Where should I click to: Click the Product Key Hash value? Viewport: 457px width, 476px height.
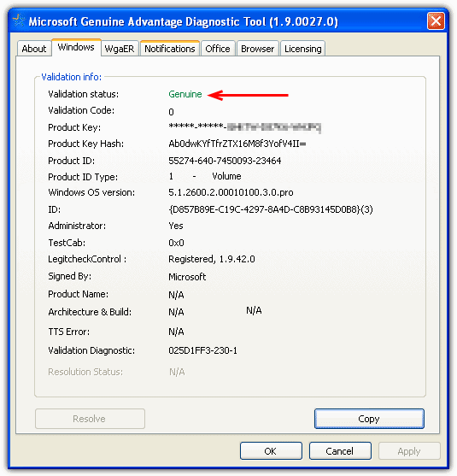click(x=237, y=144)
